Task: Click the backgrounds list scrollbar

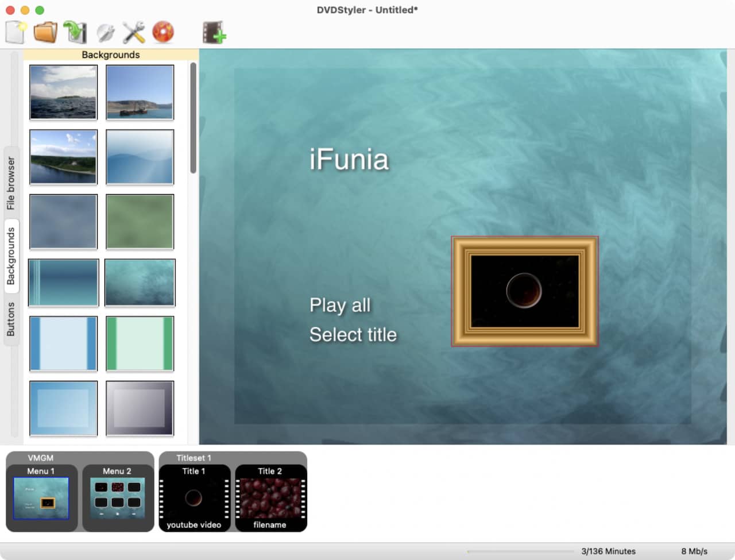Action: click(193, 118)
